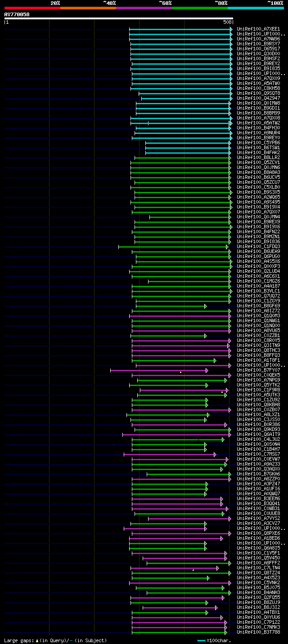
Task: Select the UniRef100_Q3AQX0 label
Action: 259,469
